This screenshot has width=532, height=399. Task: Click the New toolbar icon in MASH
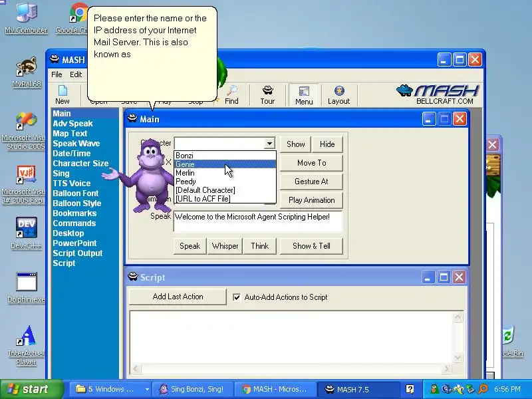63,95
